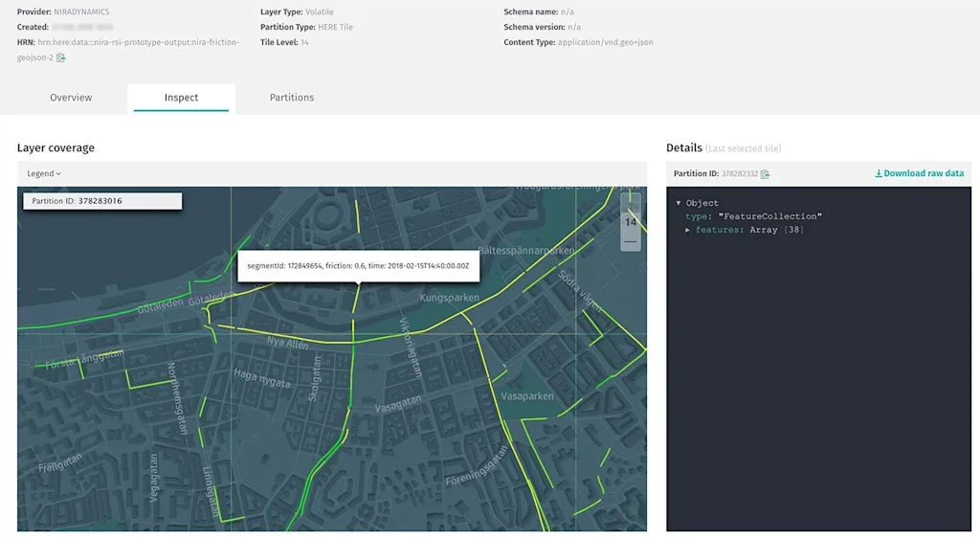The width and height of the screenshot is (980, 538).
Task: Switch to the Overview tab
Action: (x=71, y=98)
